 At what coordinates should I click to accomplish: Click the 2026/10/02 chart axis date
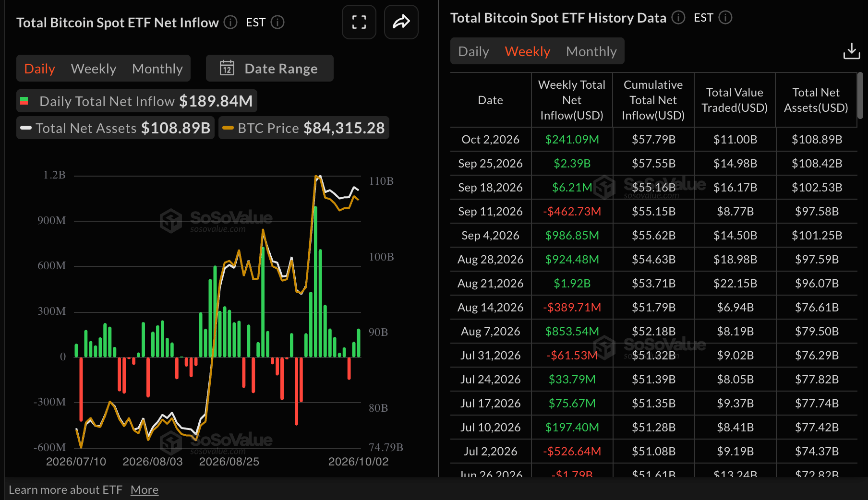coord(358,462)
